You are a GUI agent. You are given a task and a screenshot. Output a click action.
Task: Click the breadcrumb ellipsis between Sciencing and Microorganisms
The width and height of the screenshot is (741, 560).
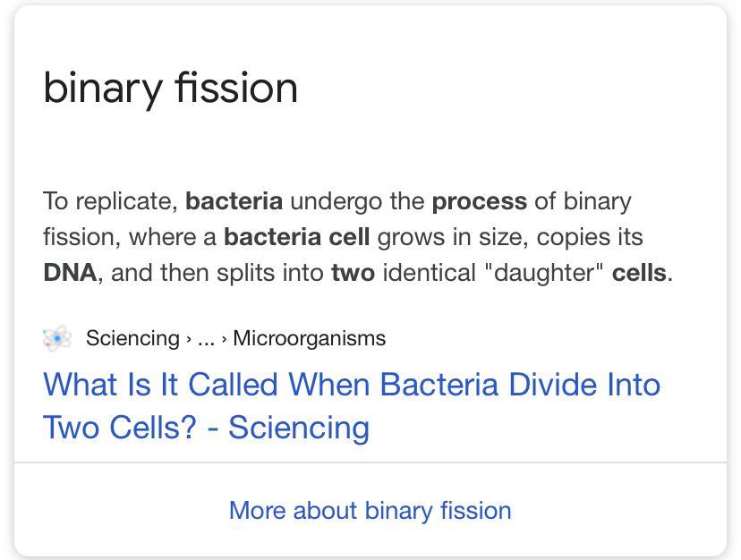207,338
